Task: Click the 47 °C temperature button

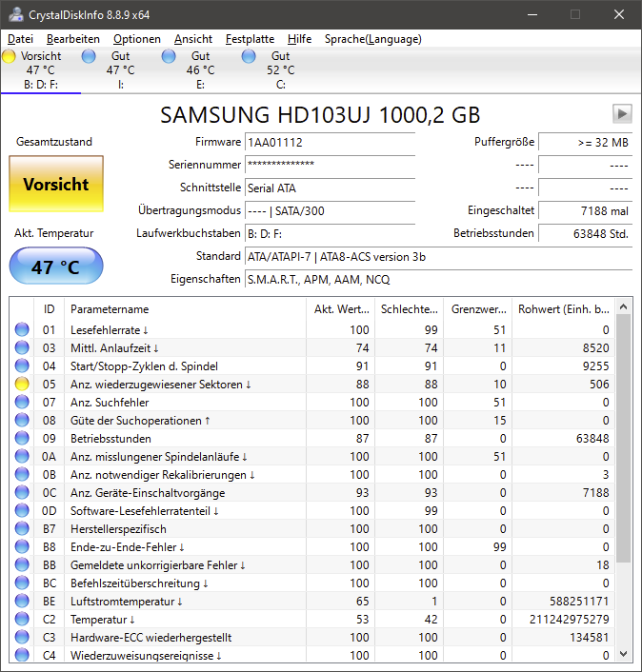Action: (x=56, y=267)
